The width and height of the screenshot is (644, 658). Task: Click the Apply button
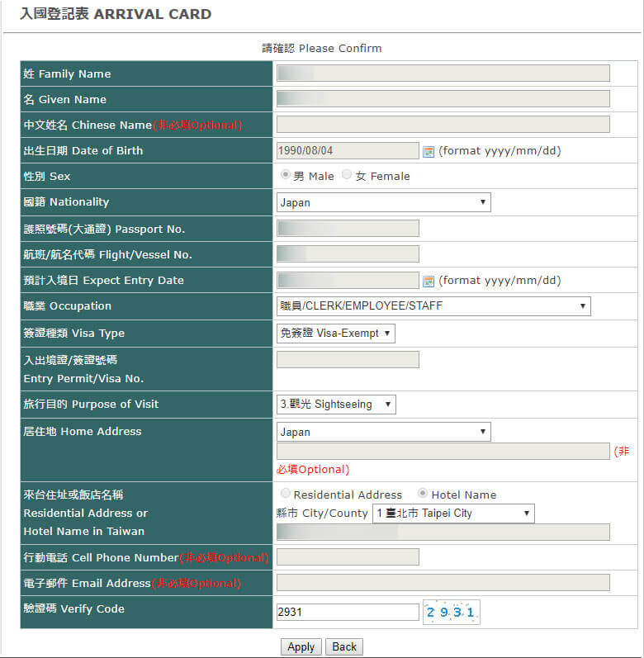(x=301, y=646)
